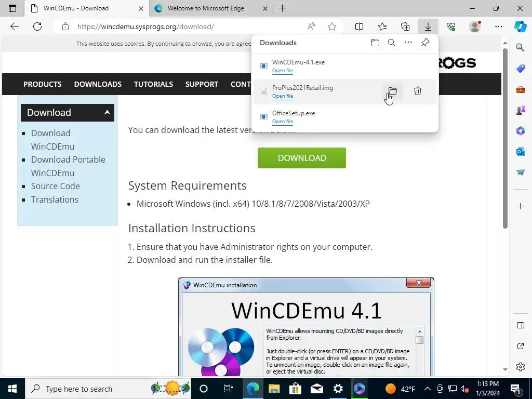
Task: Open Source Code link
Action: click(x=55, y=186)
